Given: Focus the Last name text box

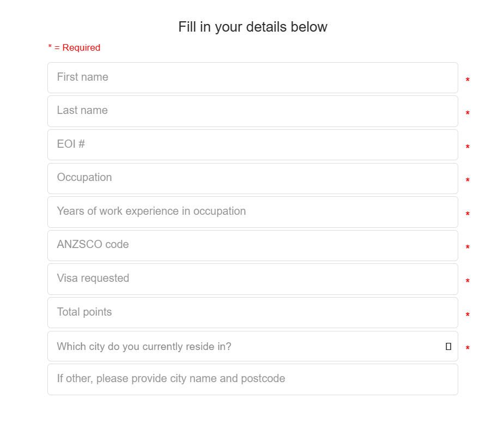Looking at the screenshot, I should click(x=252, y=111).
